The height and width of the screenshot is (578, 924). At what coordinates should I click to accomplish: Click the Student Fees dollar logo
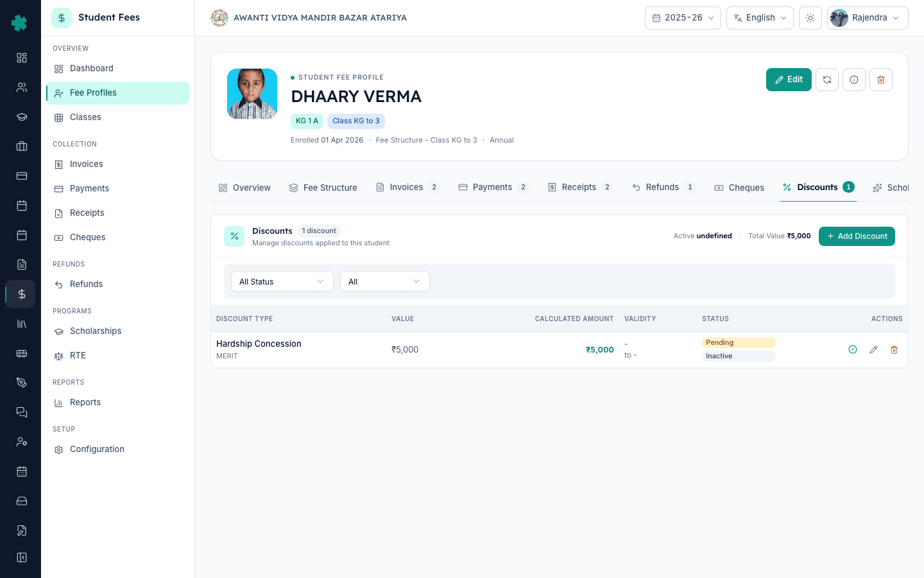point(62,18)
